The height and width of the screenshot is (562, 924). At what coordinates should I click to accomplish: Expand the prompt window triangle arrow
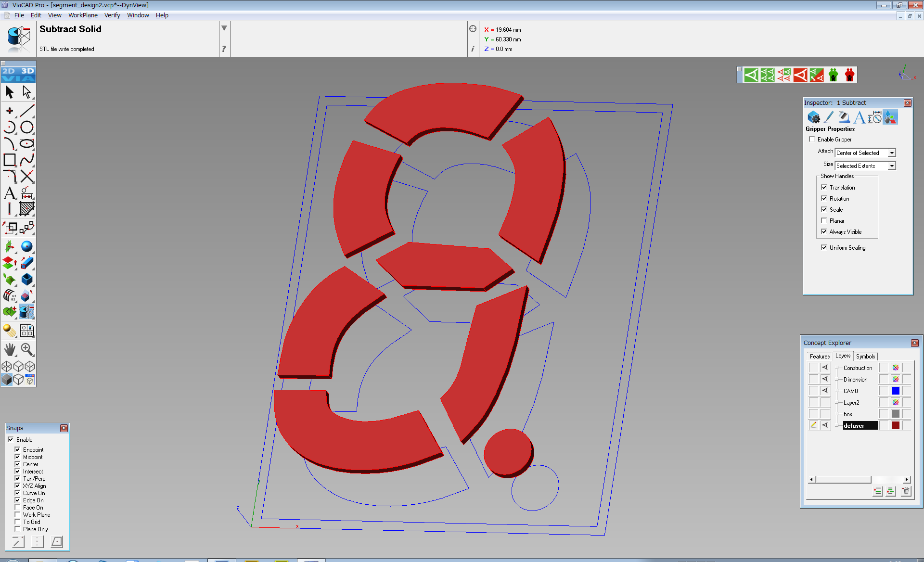tap(224, 28)
